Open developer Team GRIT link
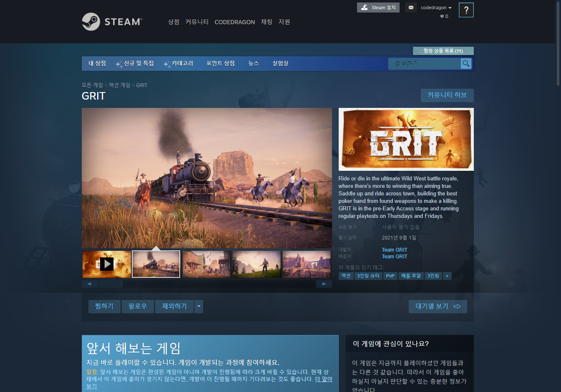561x392 pixels. pyautogui.click(x=395, y=250)
